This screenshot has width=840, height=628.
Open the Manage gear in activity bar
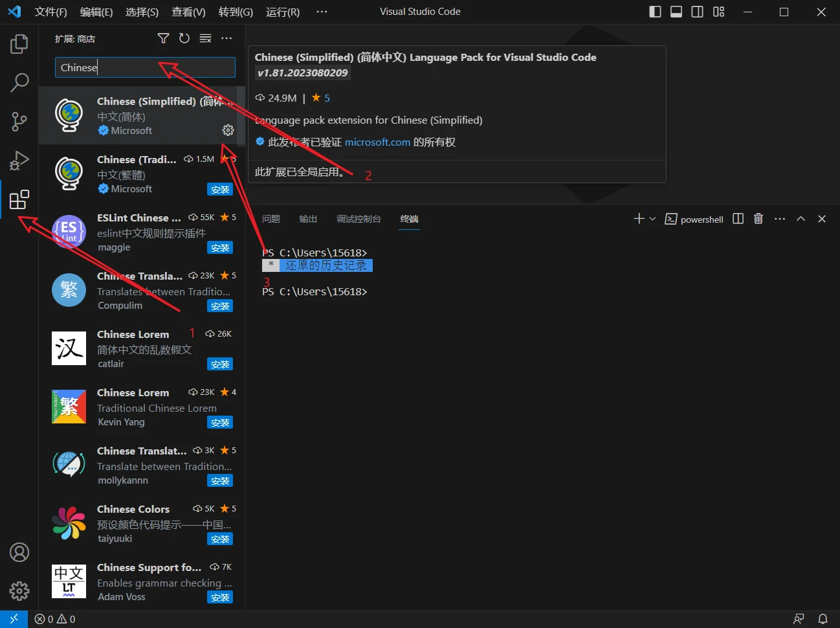tap(19, 590)
